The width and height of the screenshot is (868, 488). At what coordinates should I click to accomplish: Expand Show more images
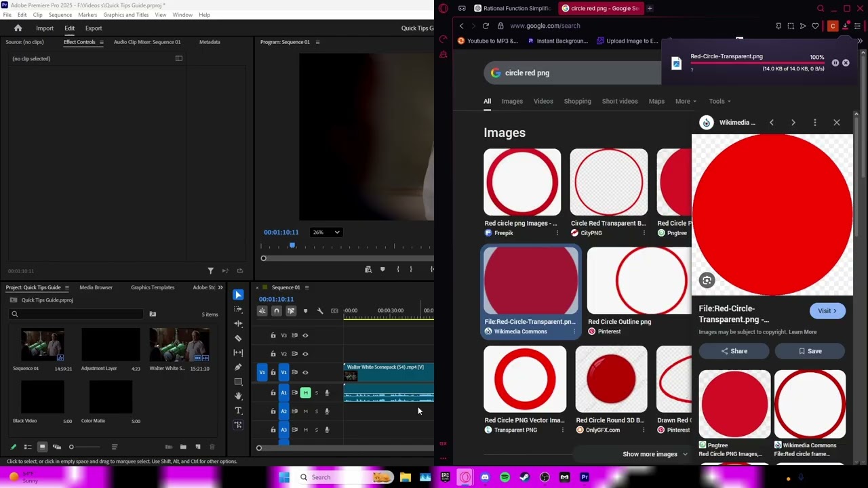[654, 454]
